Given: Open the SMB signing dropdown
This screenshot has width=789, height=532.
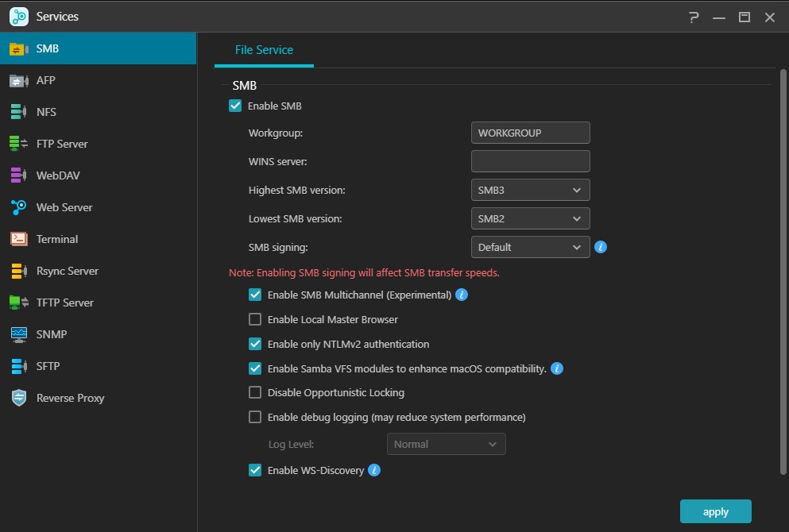Looking at the screenshot, I should click(530, 247).
